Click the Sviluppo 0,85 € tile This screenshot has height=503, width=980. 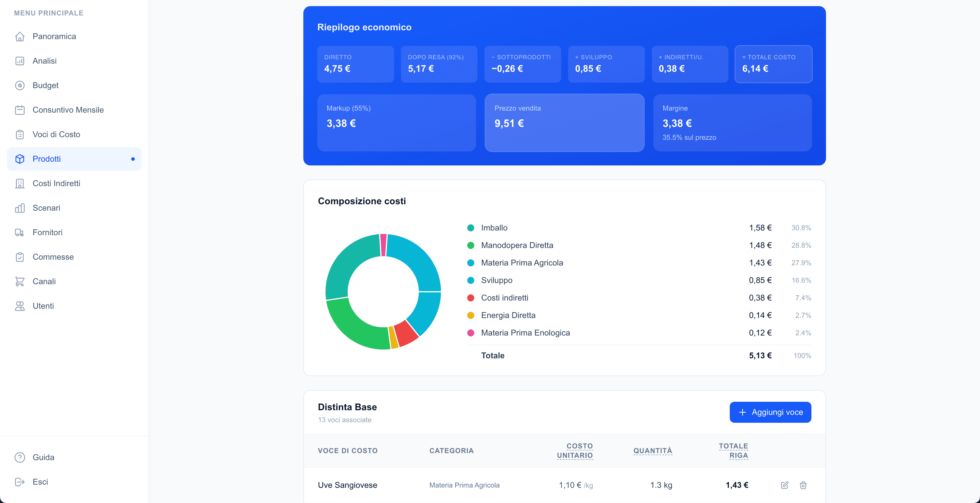point(606,64)
